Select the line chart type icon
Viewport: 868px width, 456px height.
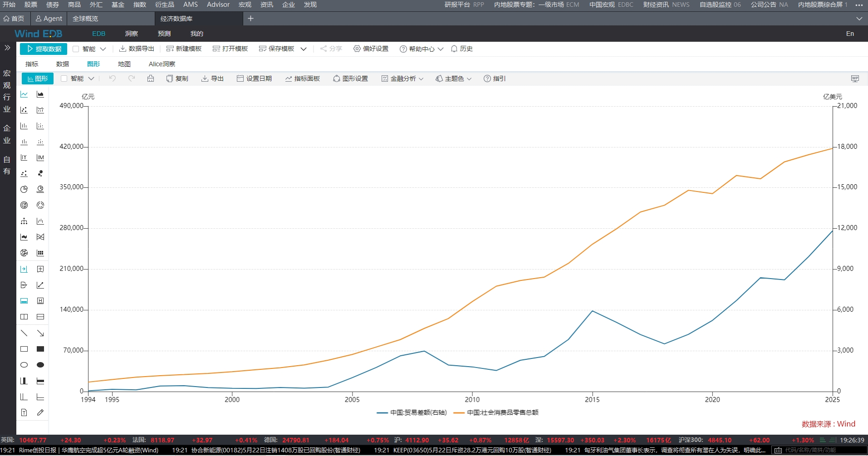(x=24, y=94)
